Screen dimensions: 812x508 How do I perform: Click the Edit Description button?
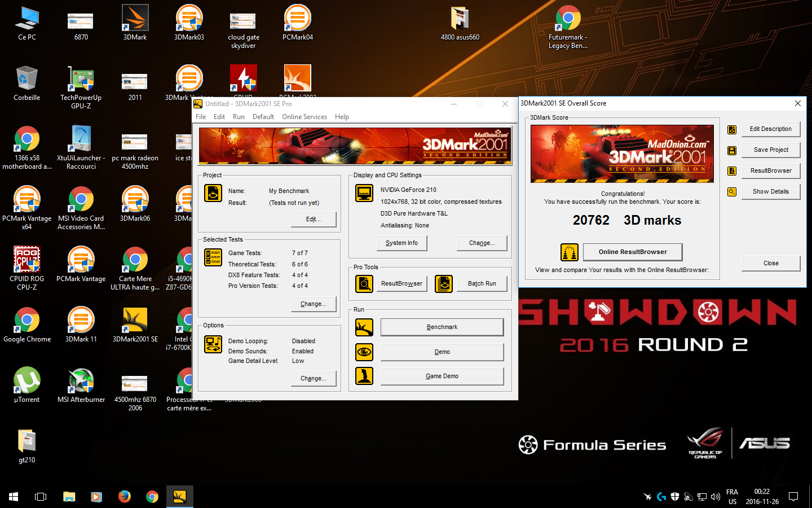tap(770, 129)
